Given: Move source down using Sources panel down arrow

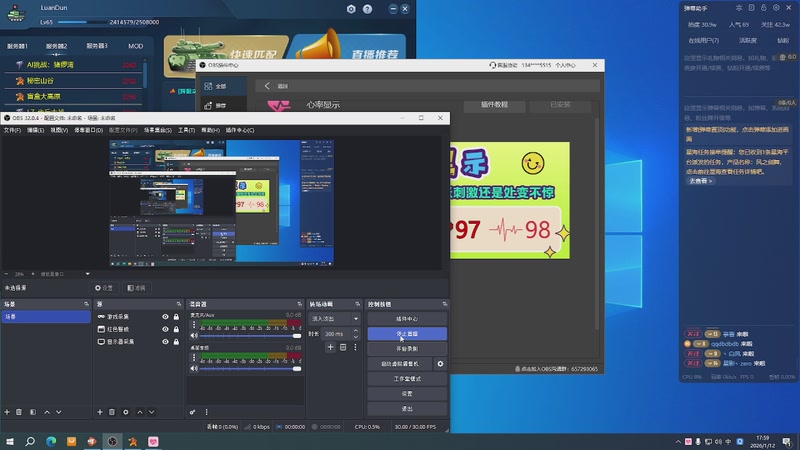Looking at the screenshot, I should click(x=152, y=412).
